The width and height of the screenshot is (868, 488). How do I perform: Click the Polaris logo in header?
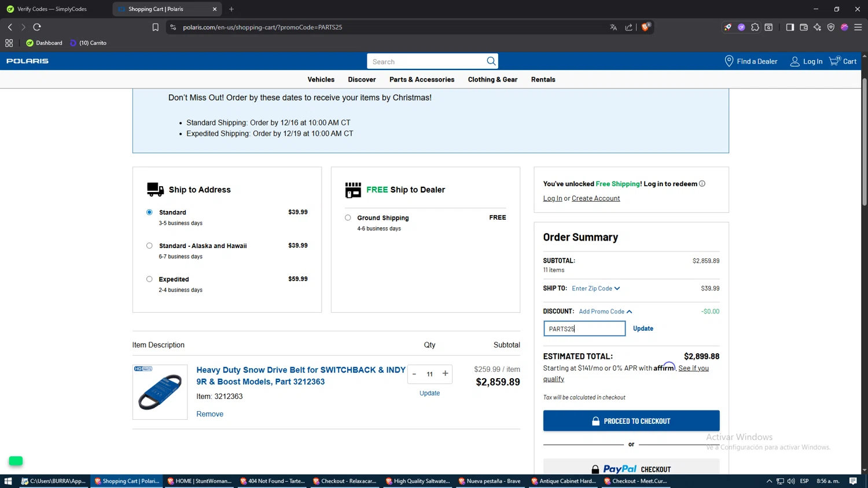coord(27,61)
